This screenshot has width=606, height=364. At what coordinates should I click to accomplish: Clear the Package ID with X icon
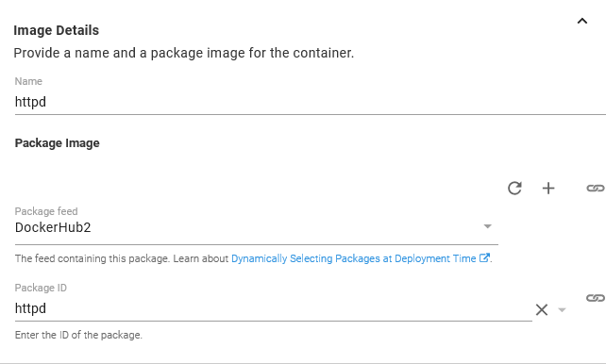pyautogui.click(x=542, y=309)
